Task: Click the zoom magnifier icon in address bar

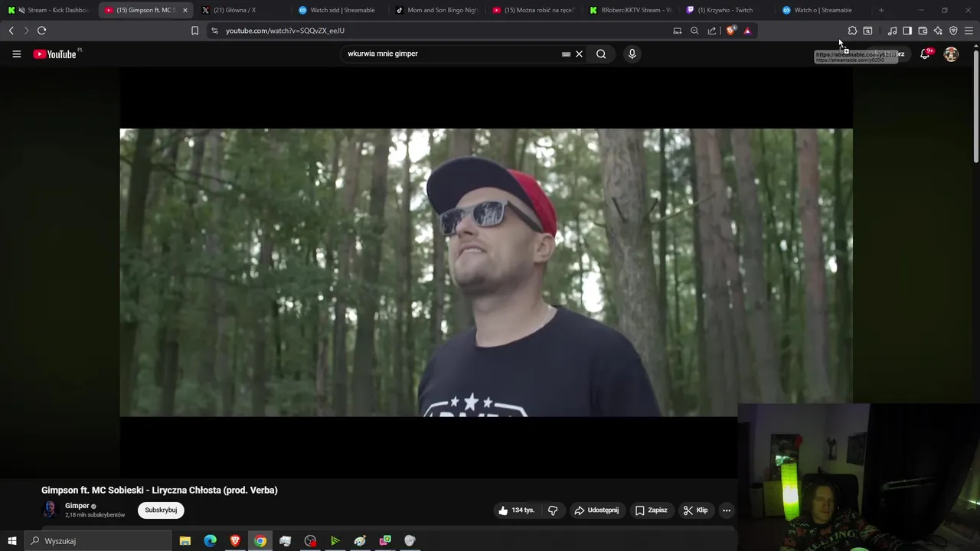Action: click(694, 31)
